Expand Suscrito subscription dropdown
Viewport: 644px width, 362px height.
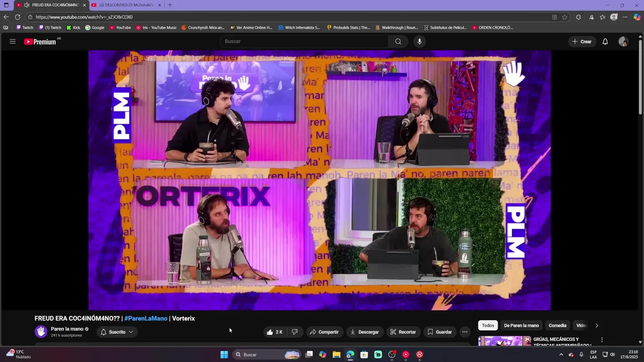[x=117, y=332]
